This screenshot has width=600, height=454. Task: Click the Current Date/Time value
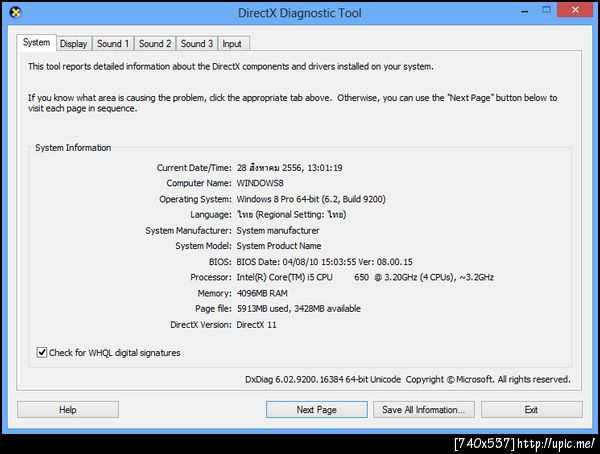290,168
